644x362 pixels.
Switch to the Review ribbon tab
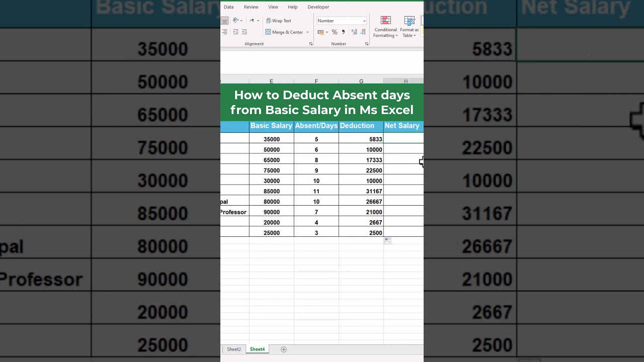(251, 7)
